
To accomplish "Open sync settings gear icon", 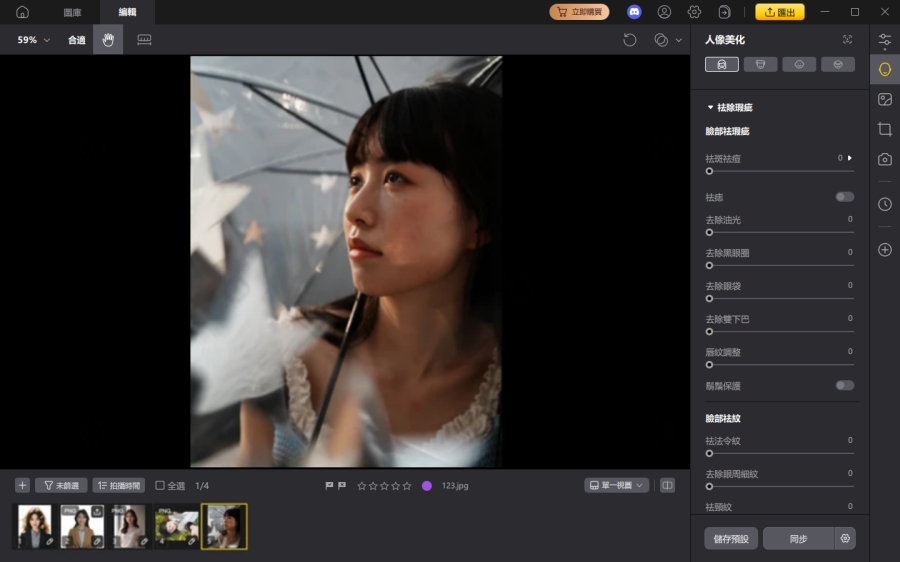I will [x=845, y=538].
